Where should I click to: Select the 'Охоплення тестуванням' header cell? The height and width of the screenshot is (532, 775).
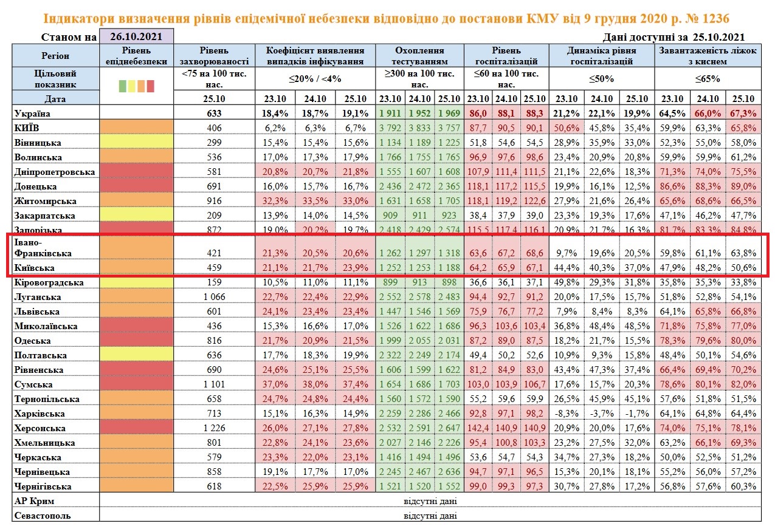[419, 56]
